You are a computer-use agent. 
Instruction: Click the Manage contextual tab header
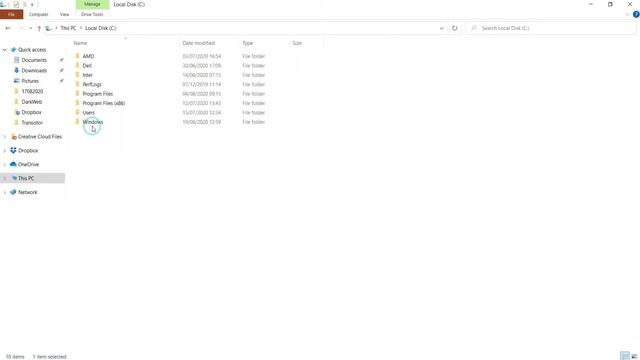click(x=92, y=4)
